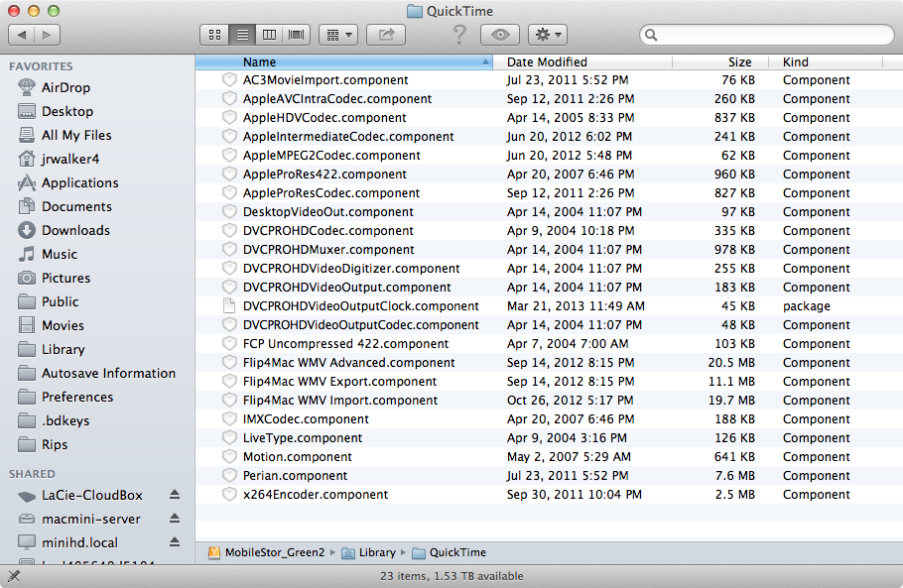Click in the Finder search field
The height and width of the screenshot is (588, 903).
pyautogui.click(x=766, y=35)
